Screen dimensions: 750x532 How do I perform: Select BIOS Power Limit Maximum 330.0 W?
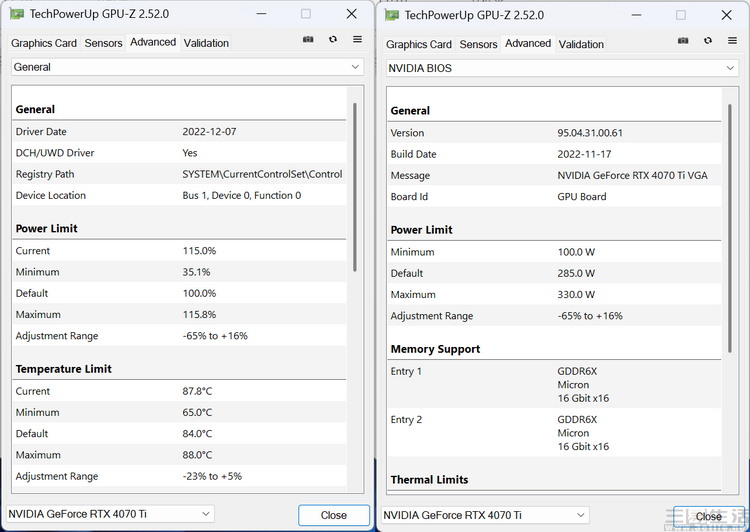point(576,294)
